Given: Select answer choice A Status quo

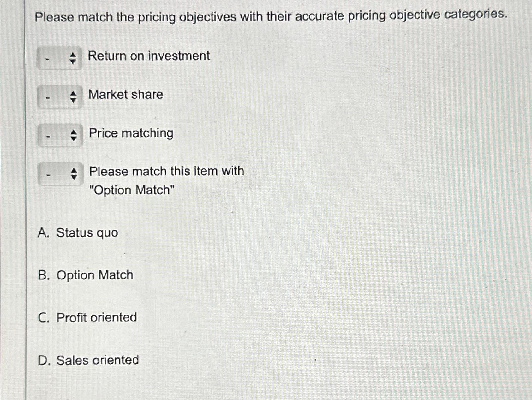Looking at the screenshot, I should (78, 233).
